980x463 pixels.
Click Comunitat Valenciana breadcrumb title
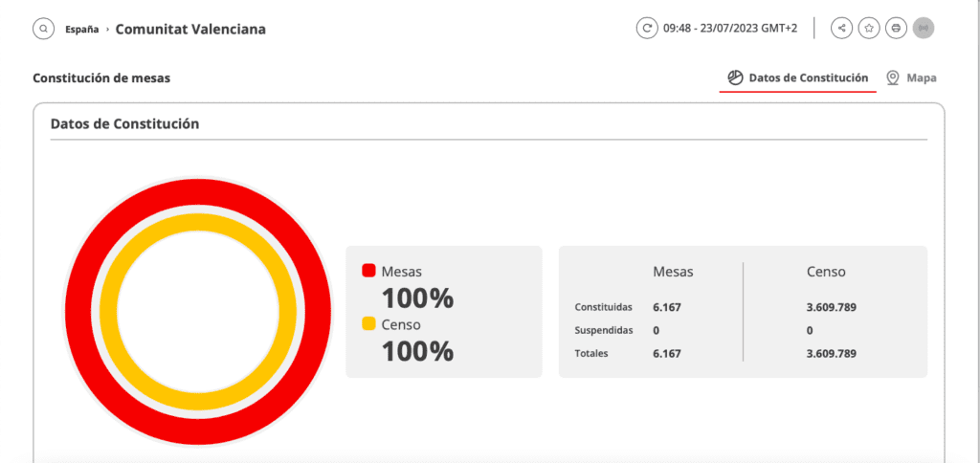click(x=190, y=29)
